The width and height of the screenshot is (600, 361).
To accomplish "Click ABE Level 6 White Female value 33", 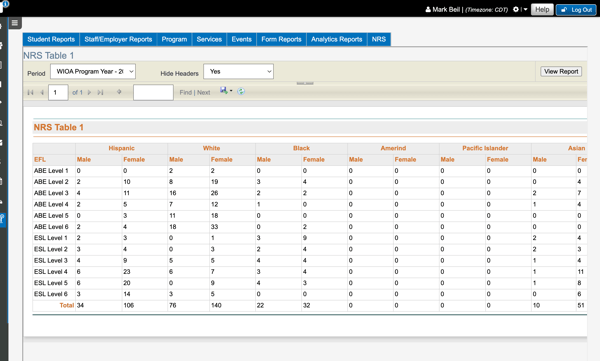I will pos(214,227).
